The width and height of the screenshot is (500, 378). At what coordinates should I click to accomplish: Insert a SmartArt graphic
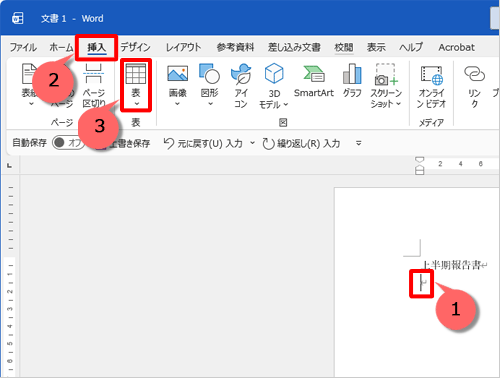point(314,81)
